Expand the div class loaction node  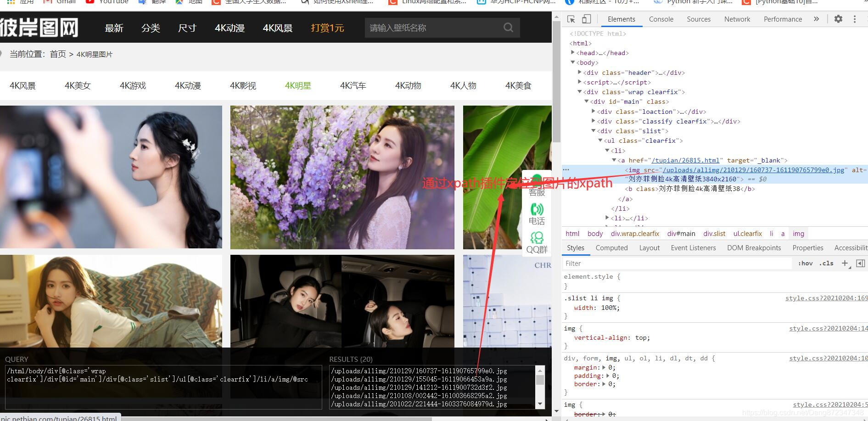594,111
